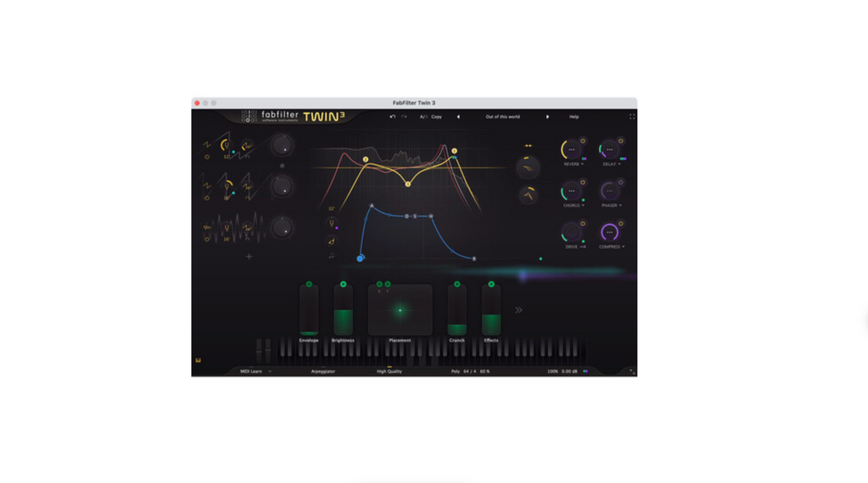This screenshot has width=868, height=483.
Task: Click the redo arrow icon
Action: [x=404, y=117]
